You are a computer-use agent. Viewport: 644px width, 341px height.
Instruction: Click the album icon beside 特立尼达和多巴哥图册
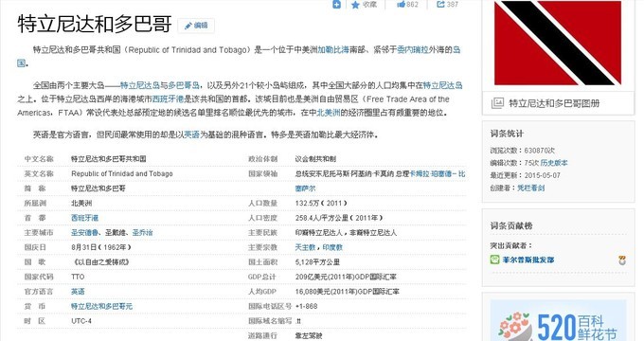[497, 103]
